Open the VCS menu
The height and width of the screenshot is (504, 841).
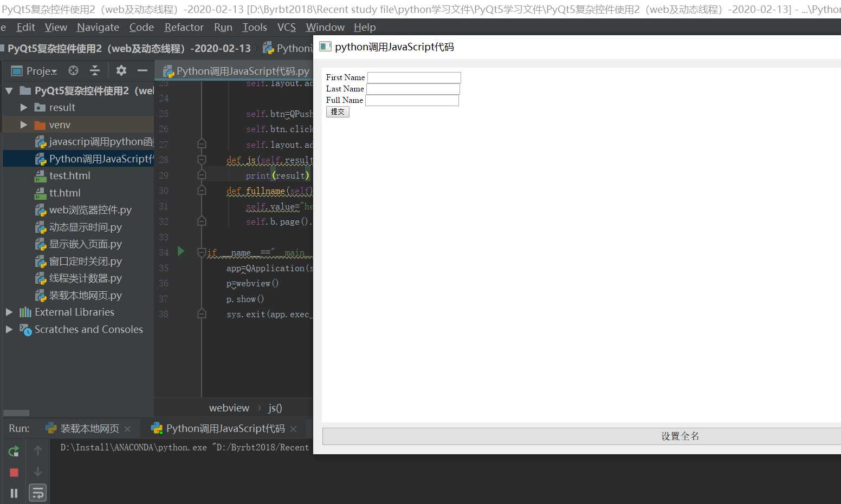point(287,27)
